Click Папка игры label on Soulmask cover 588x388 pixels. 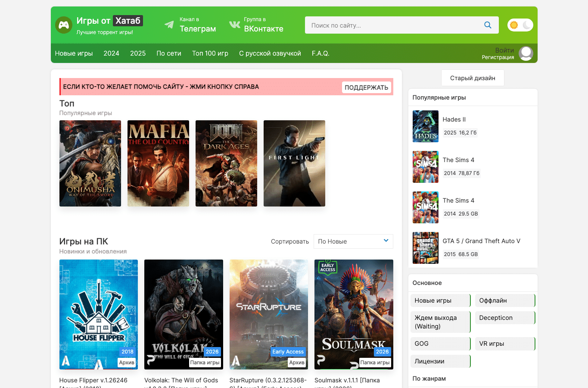(375, 363)
